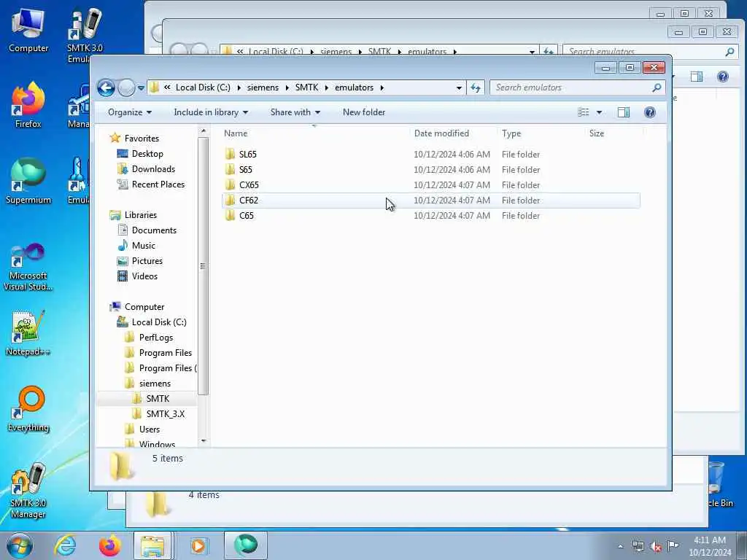Open Windows Media Player from taskbar
This screenshot has height=560, width=747.
(198, 545)
